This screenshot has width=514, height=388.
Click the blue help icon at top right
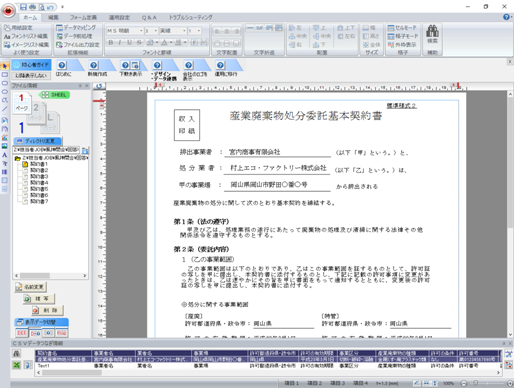[506, 17]
